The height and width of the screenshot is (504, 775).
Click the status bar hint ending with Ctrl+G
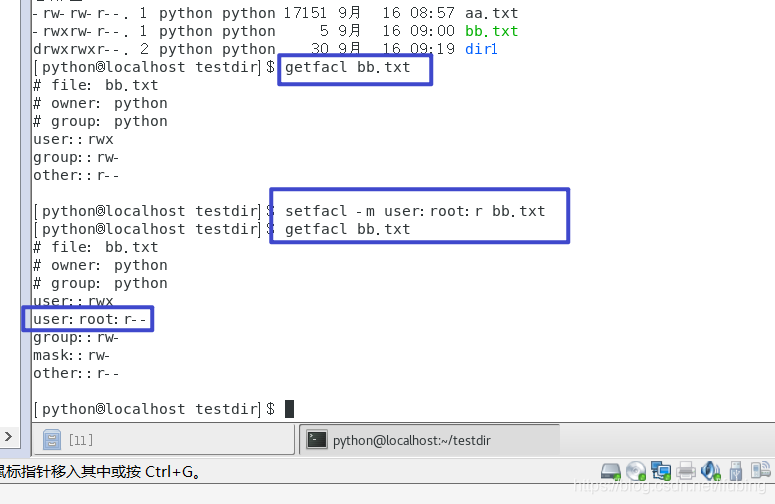pos(101,471)
